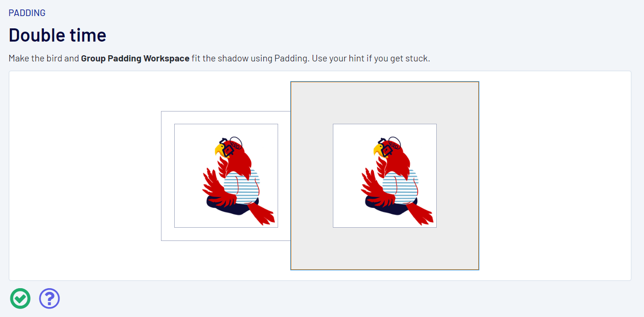
Task: Click the blue right edge of group
Action: (x=479, y=176)
